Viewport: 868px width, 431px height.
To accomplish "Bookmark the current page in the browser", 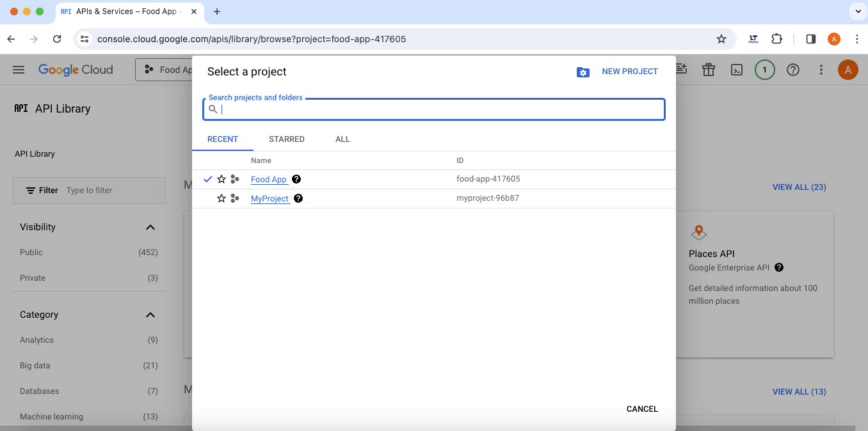I will [721, 38].
